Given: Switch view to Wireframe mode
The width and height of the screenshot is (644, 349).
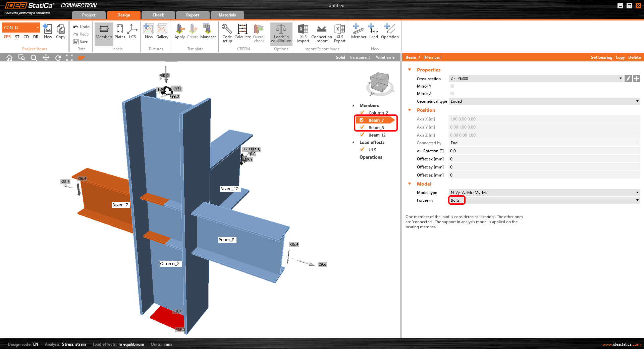Looking at the screenshot, I should point(385,57).
